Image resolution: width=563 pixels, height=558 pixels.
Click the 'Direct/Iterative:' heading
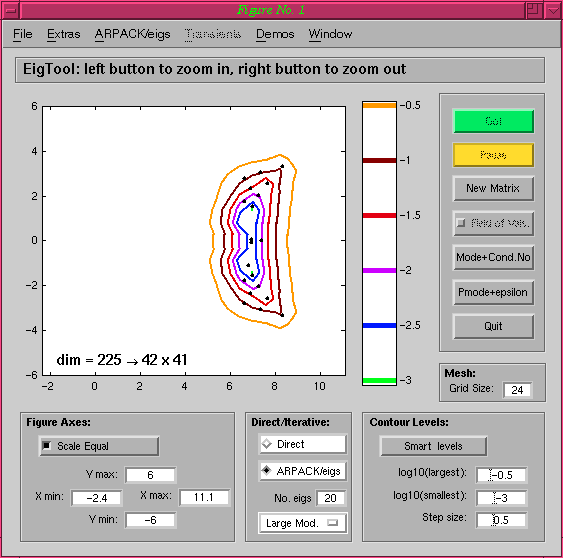click(290, 422)
